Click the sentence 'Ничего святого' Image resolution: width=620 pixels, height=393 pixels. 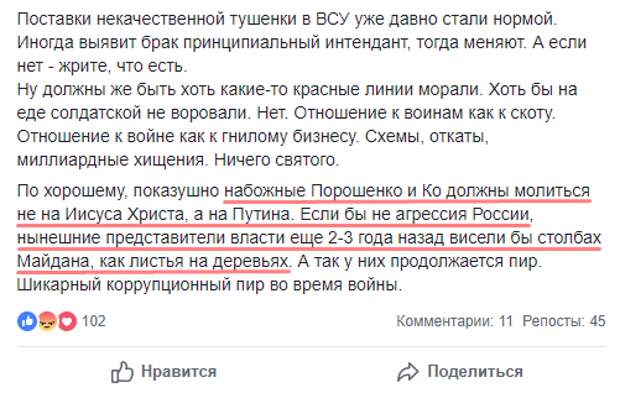[276, 160]
